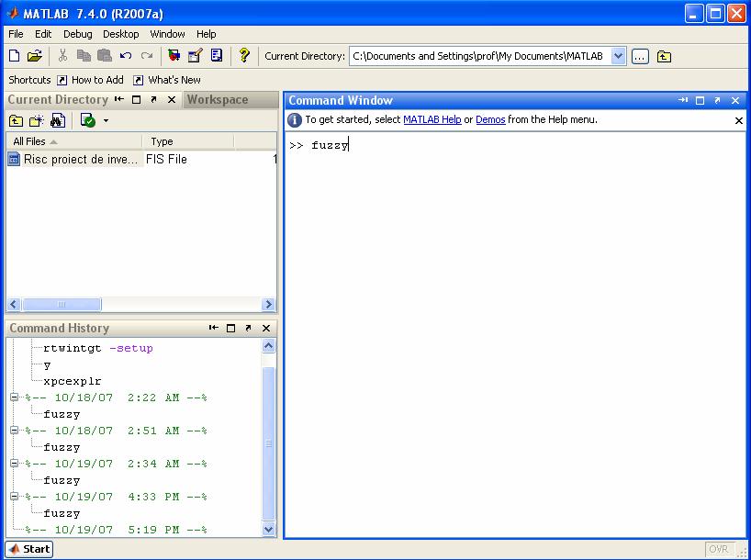Minimize the Current Directory panel

point(118,100)
